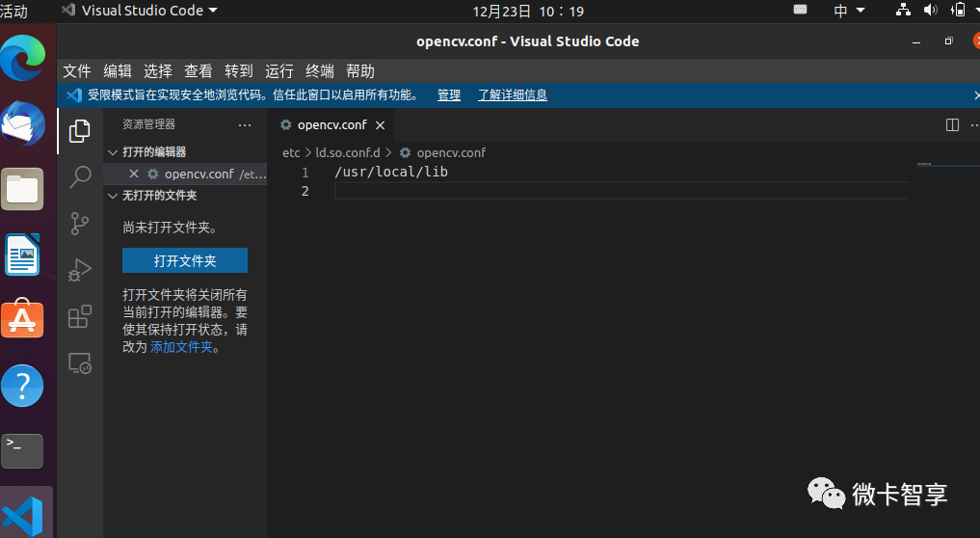Screen dimensions: 980x538
Task: Click the 活动 activities button
Action: click(x=13, y=11)
